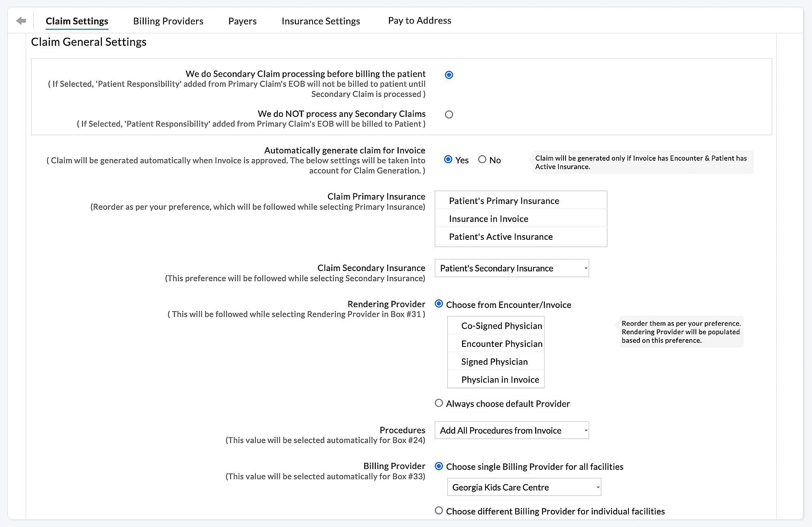Switch to the Billing Providers tab
This screenshot has width=812, height=527.
click(168, 21)
